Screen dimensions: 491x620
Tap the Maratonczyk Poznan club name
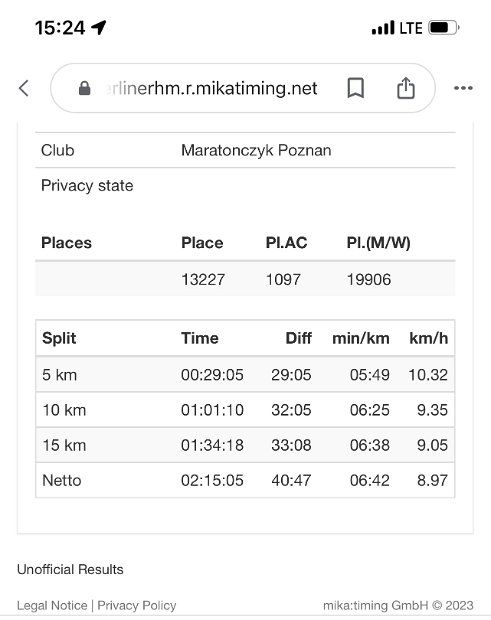click(256, 150)
